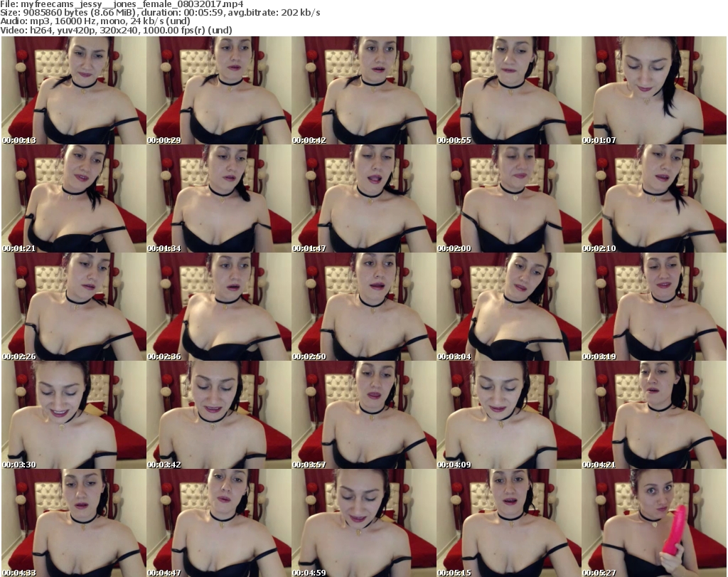Viewport: 728px width, 577px height.
Task: Click the "Size: 9085860 bytes" info line
Action: (x=160, y=13)
